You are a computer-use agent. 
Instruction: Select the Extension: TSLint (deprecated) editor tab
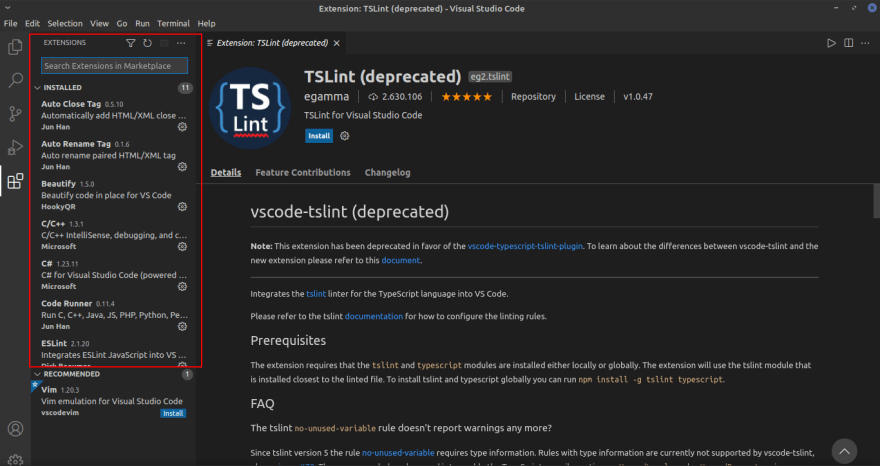click(272, 43)
